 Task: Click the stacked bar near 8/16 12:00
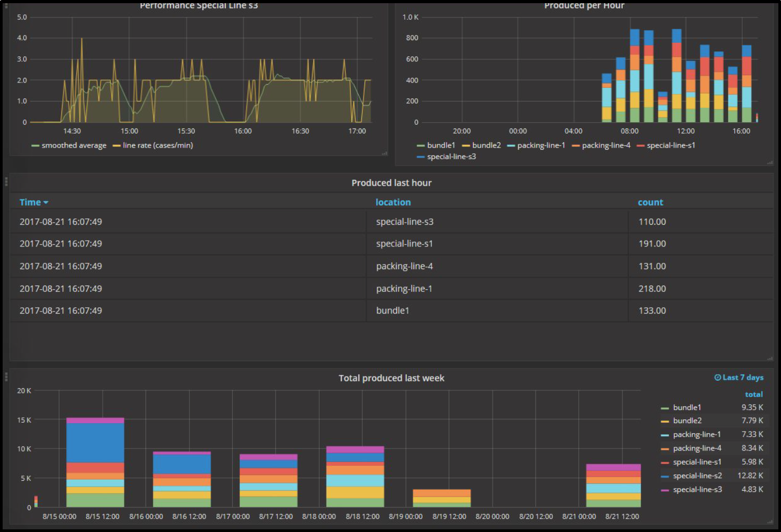point(182,480)
